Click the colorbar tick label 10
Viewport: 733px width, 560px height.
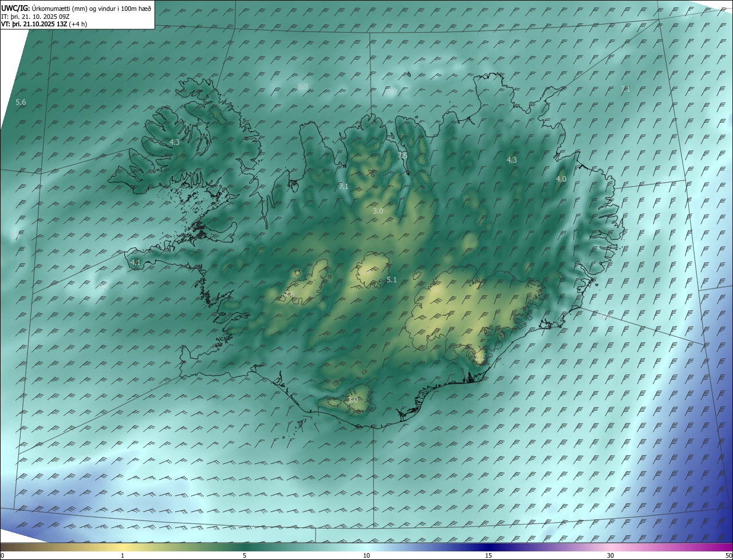pos(366,556)
